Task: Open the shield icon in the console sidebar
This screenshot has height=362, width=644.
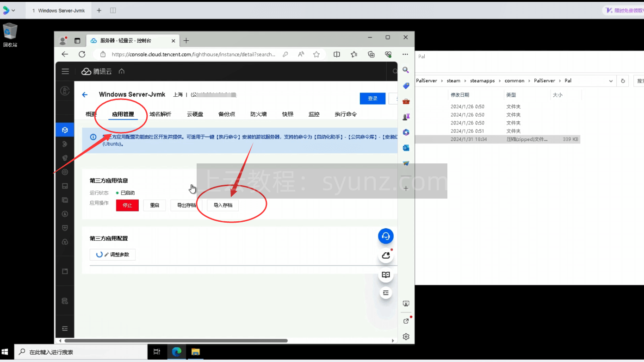Action: tap(65, 228)
